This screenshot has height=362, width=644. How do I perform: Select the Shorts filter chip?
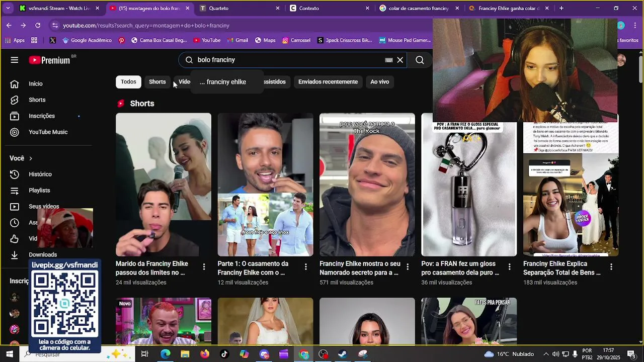tap(157, 82)
